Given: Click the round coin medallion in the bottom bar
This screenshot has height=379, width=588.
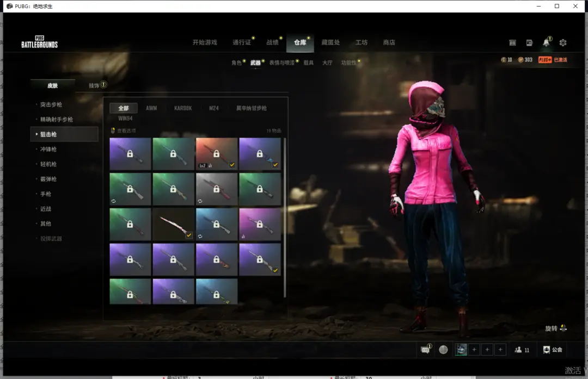Looking at the screenshot, I should click(443, 350).
